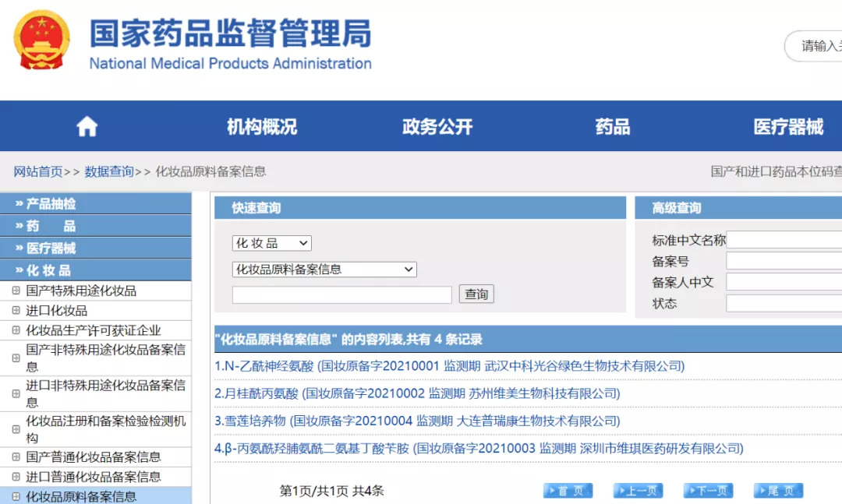Expand icon beside 化妆品生产许可获证企业
Viewport: 842px width, 504px height.
[x=16, y=330]
